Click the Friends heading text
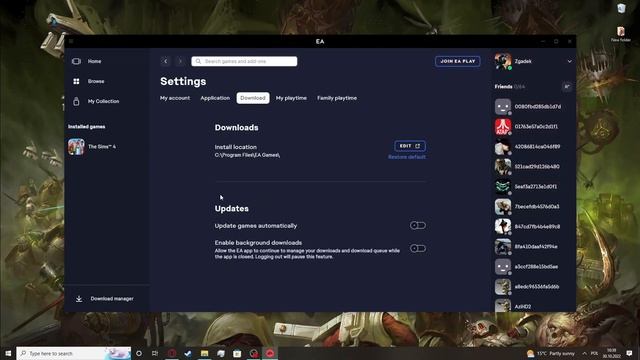 click(503, 87)
